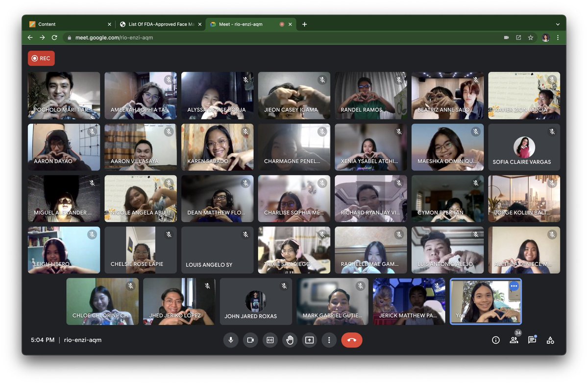This screenshot has width=588, height=384.
Task: Switch to List Of FDA-Approved Face tab
Action: pos(162,24)
